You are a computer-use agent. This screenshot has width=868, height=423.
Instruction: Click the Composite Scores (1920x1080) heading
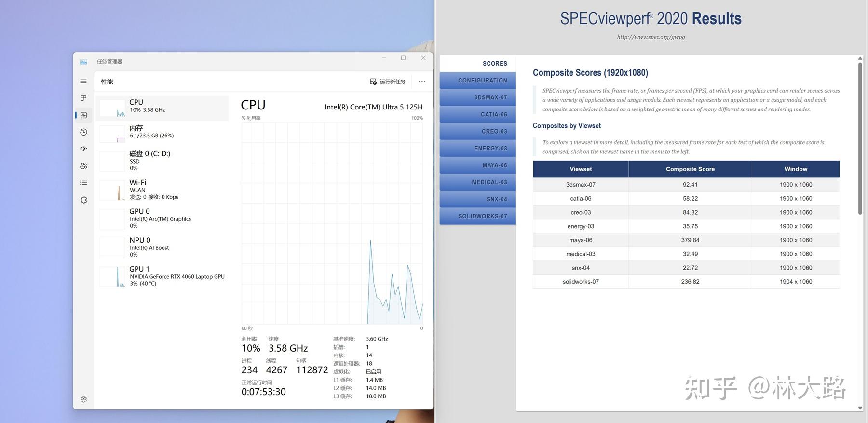click(590, 73)
